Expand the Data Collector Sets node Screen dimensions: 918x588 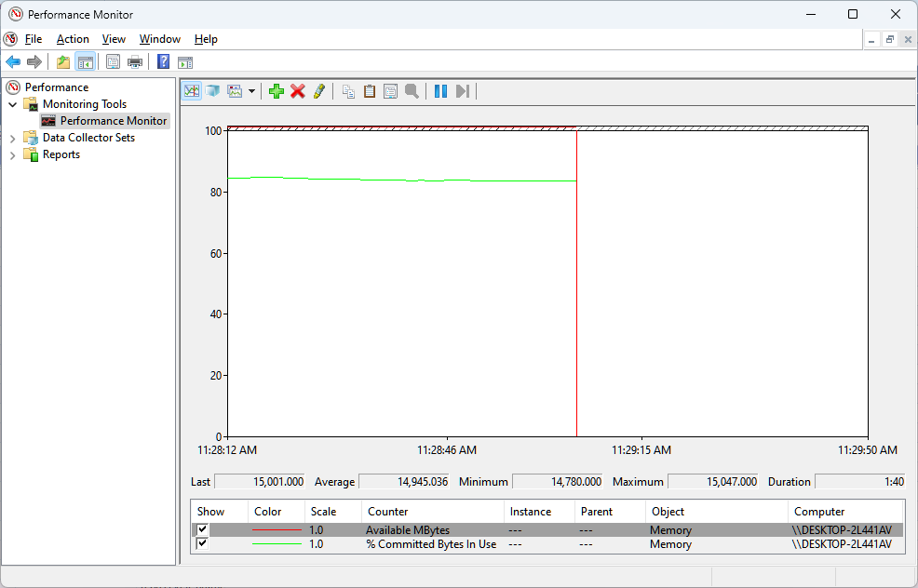13,138
